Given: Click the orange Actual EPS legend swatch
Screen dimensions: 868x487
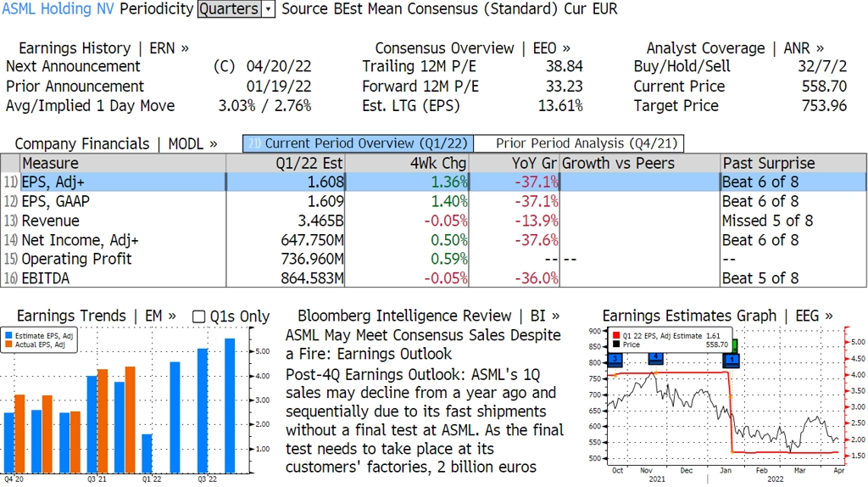Looking at the screenshot, I should click(x=8, y=344).
